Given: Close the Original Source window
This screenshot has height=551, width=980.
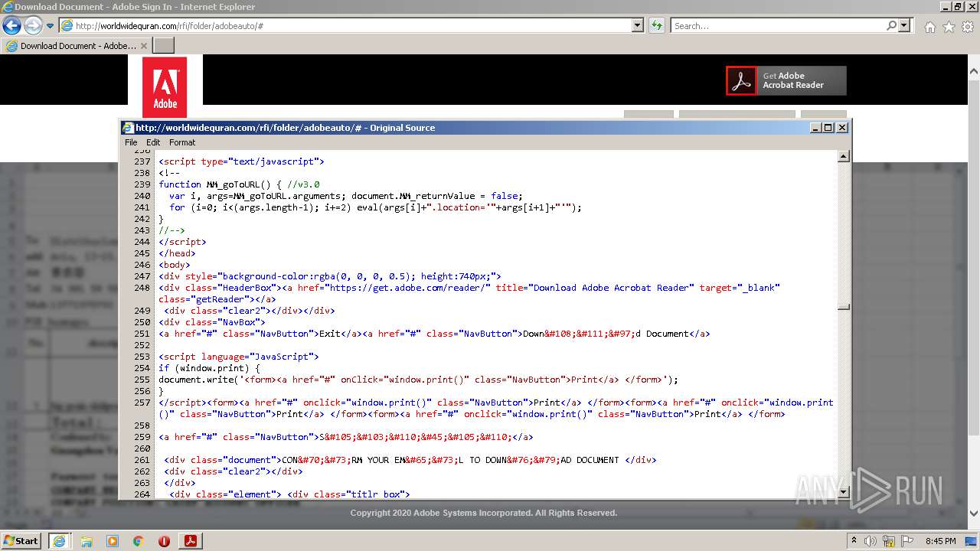Looking at the screenshot, I should pyautogui.click(x=842, y=128).
